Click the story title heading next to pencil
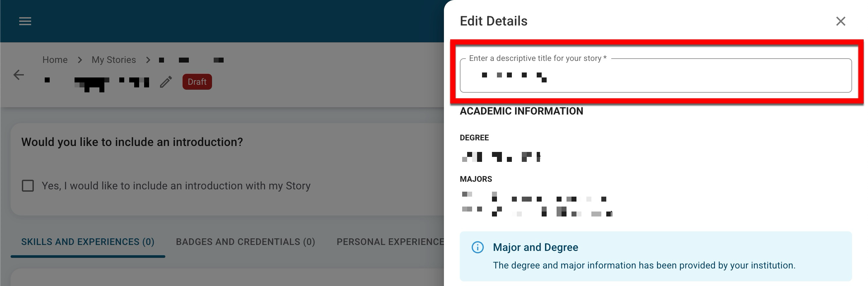Screen dimensions: 868x286 click(97, 82)
